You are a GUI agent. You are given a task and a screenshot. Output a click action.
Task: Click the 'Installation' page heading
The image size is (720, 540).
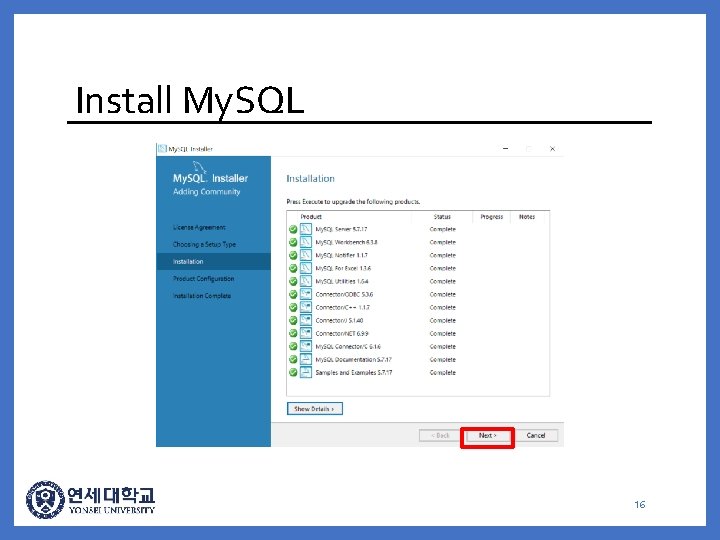tap(310, 179)
